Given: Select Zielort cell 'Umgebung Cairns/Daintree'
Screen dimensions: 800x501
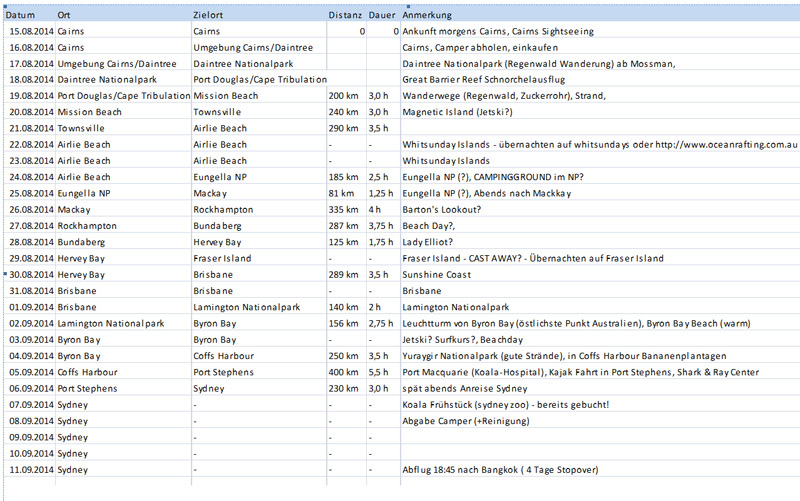Looking at the screenshot, I should coord(253,48).
